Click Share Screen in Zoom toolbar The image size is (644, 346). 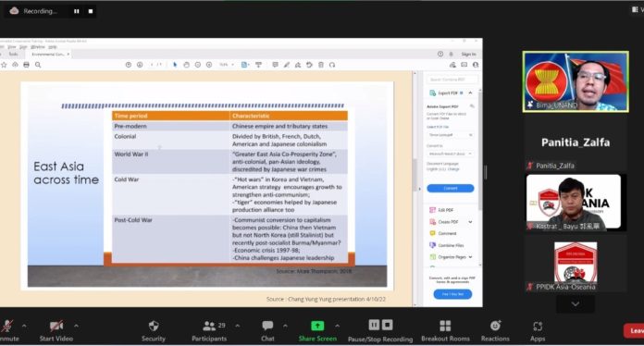[x=317, y=331]
